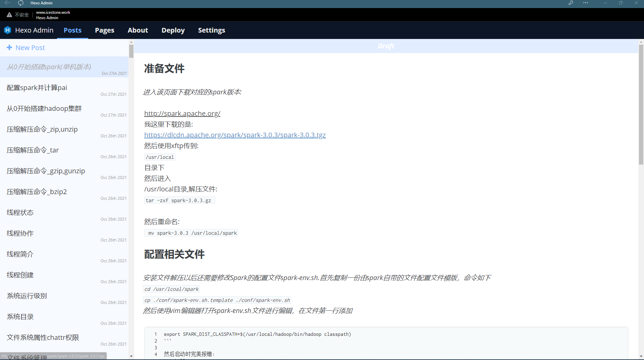Click the 然后重命名: text
The width and height of the screenshot is (644, 360).
click(x=162, y=222)
